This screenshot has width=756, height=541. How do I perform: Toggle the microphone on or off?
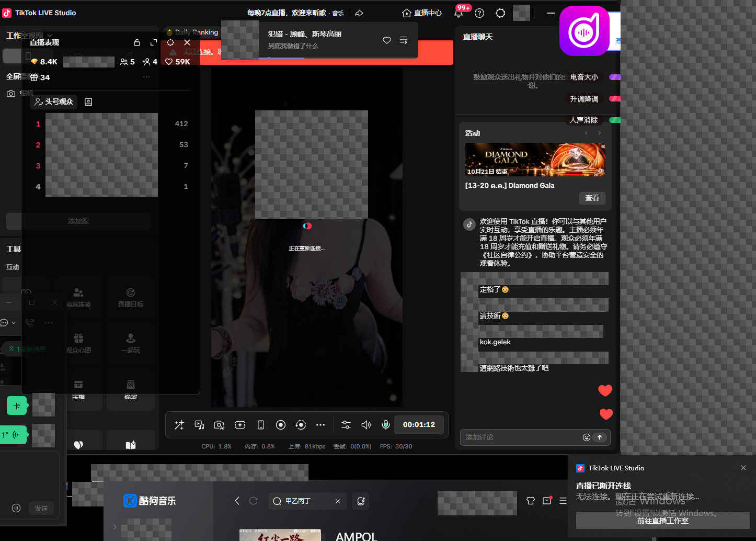click(386, 425)
